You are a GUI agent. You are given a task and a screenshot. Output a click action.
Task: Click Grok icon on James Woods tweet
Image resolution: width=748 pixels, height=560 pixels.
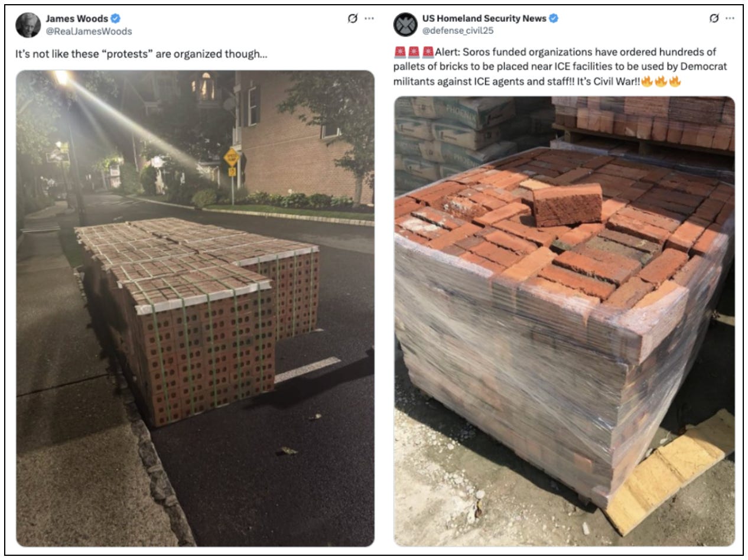[x=353, y=18]
